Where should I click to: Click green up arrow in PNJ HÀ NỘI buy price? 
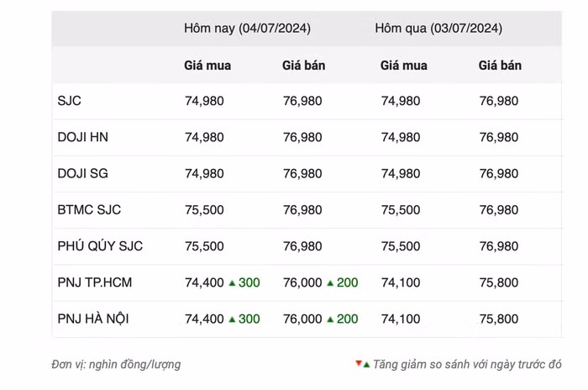[x=232, y=319]
